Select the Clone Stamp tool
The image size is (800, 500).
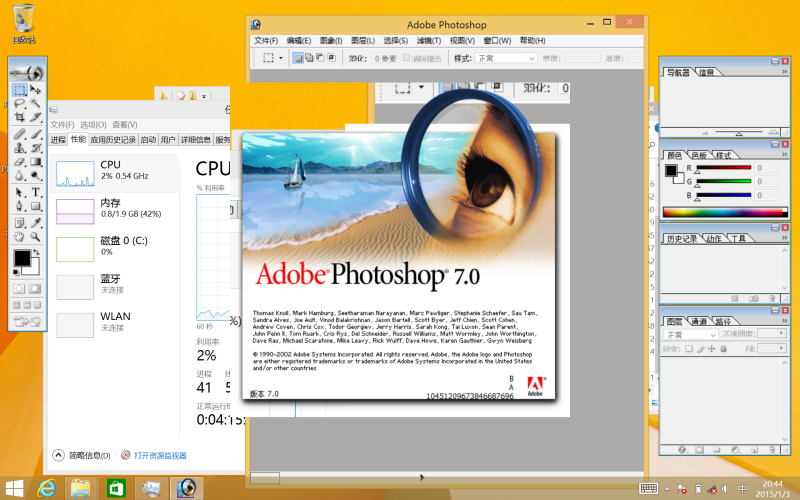[19, 148]
